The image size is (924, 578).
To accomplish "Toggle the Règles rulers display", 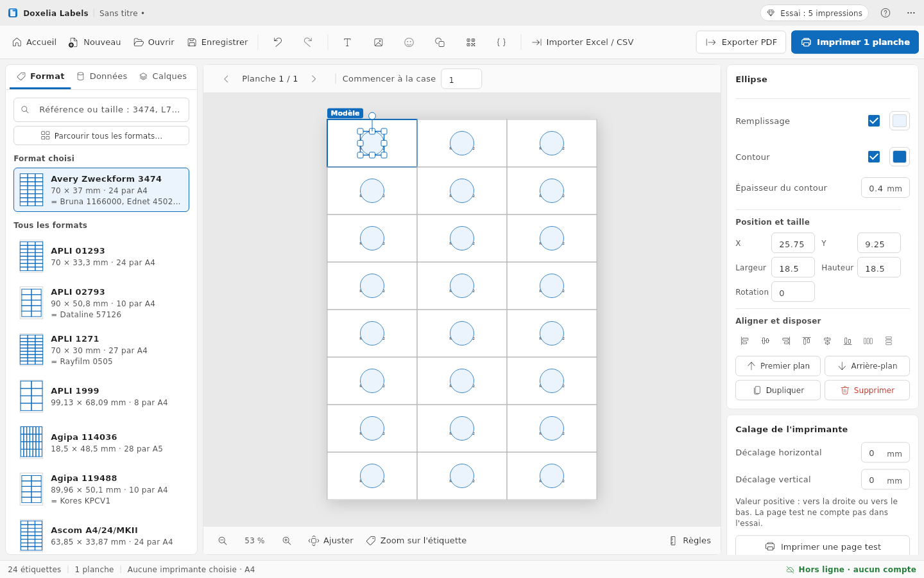I will click(690, 541).
